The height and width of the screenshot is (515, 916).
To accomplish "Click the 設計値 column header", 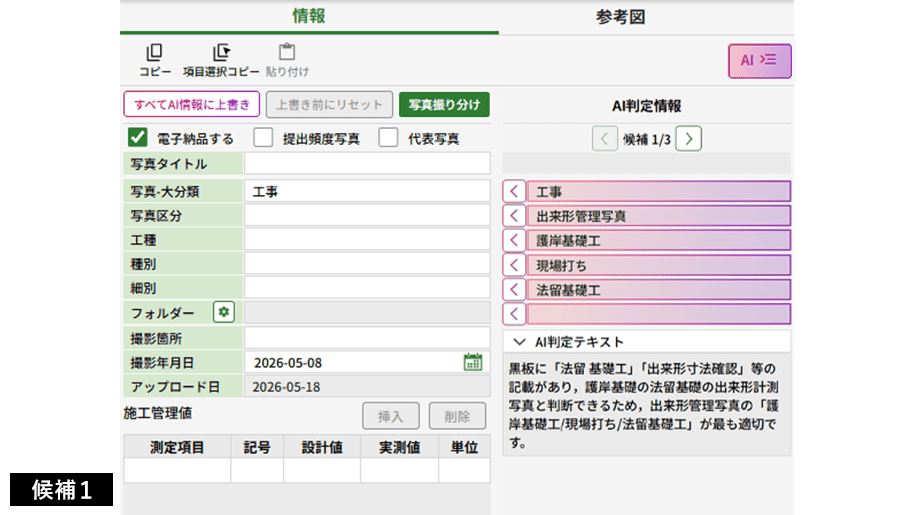I will click(322, 447).
